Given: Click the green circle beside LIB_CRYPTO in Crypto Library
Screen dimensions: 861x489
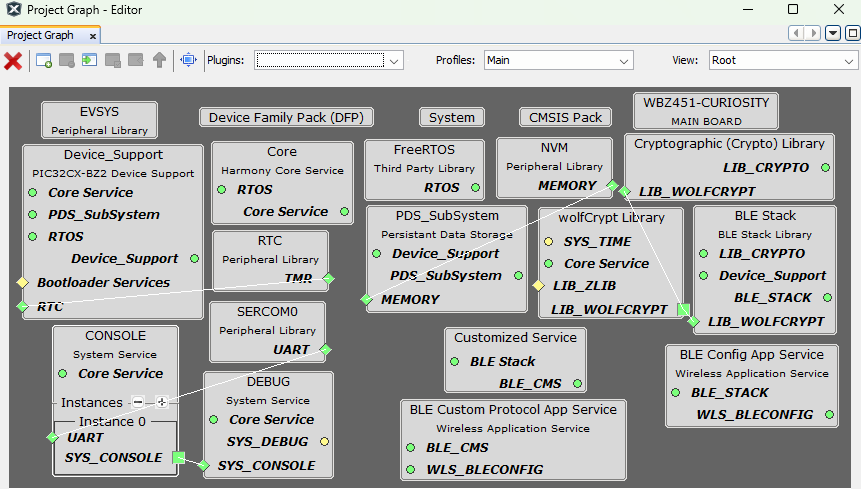Looking at the screenshot, I should point(825,167).
